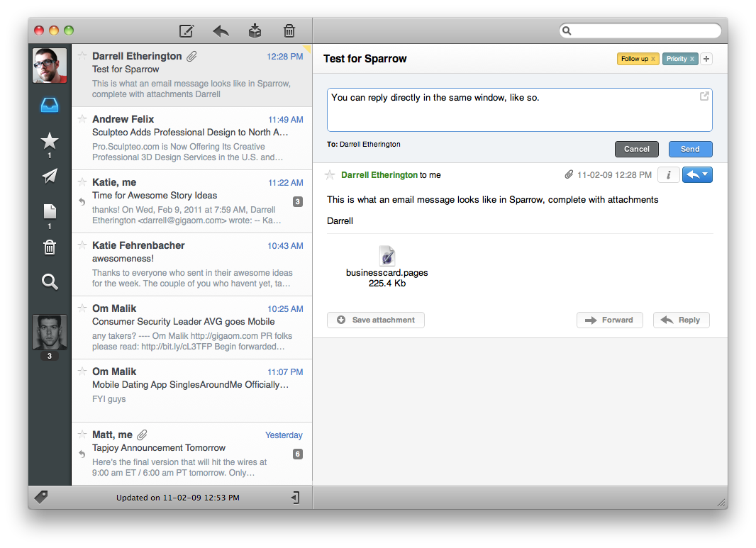The width and height of the screenshot is (756, 548).
Task: Compose a new message with the pencil icon
Action: point(186,31)
